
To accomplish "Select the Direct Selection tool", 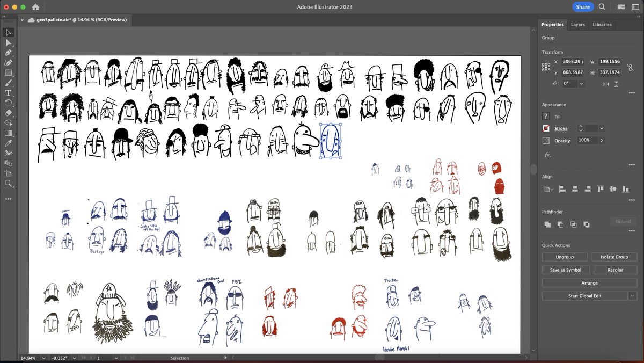I will pyautogui.click(x=9, y=43).
